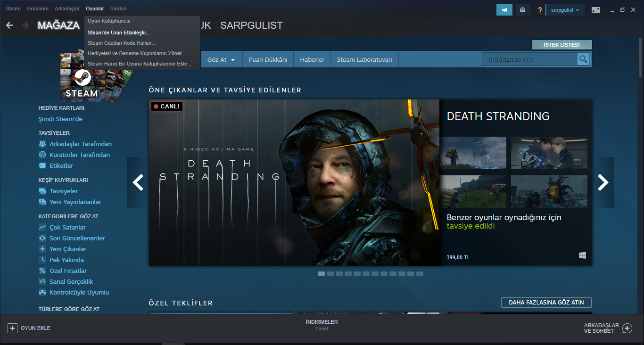
Task: Click the 399,00 TL price
Action: click(458, 257)
